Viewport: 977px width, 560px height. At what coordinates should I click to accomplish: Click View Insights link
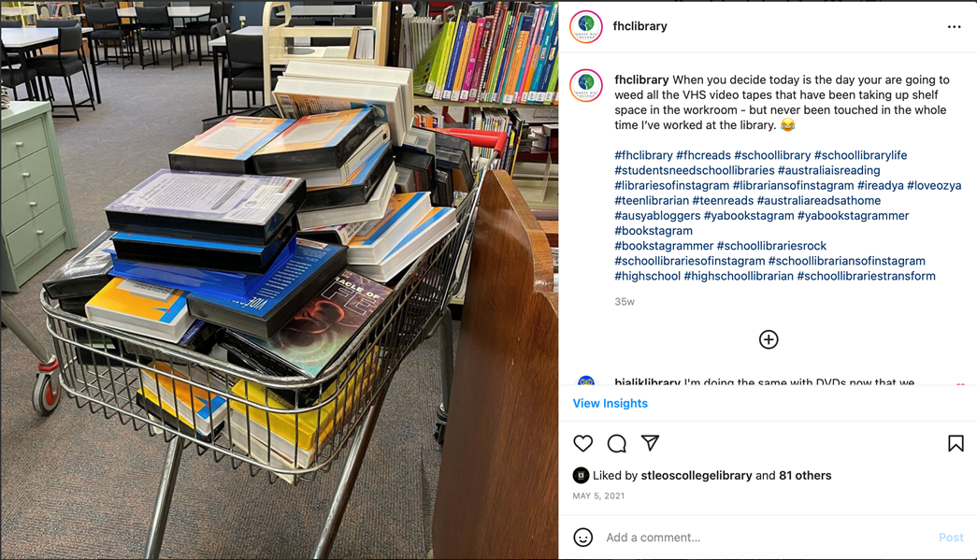point(610,403)
